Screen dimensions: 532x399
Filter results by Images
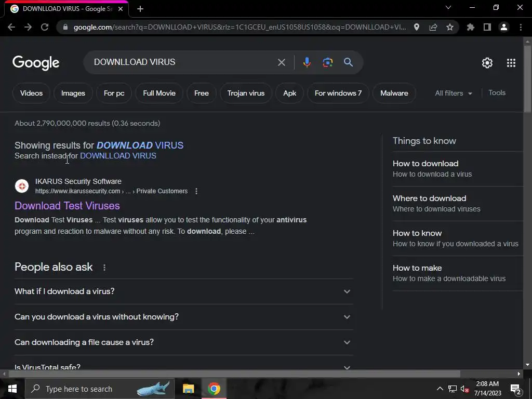coord(73,93)
